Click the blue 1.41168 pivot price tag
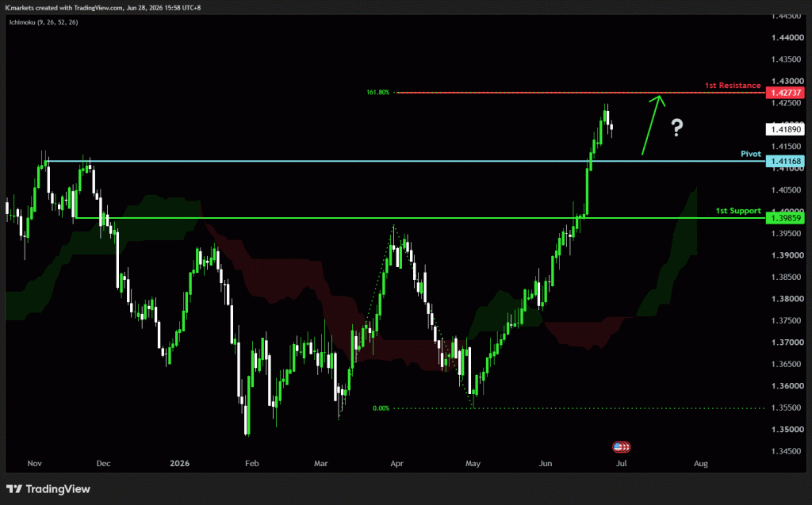Screen dimensions: 812x505 click(785, 161)
